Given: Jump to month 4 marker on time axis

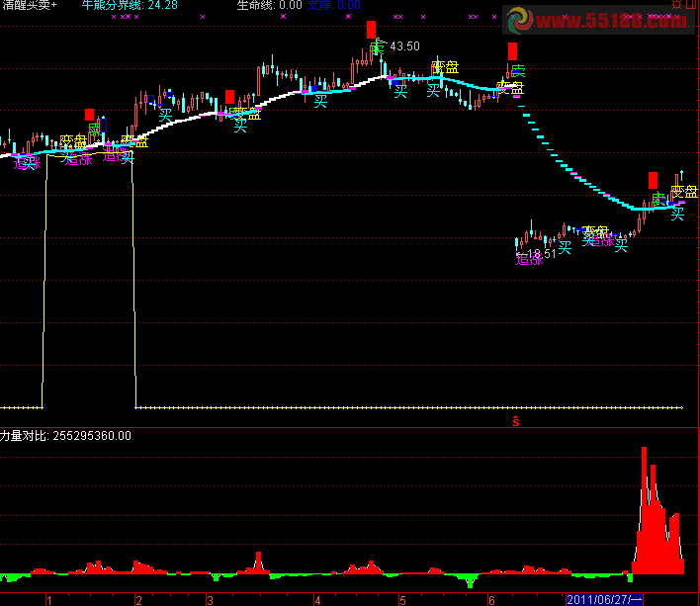Looking at the screenshot, I should pos(317,601).
